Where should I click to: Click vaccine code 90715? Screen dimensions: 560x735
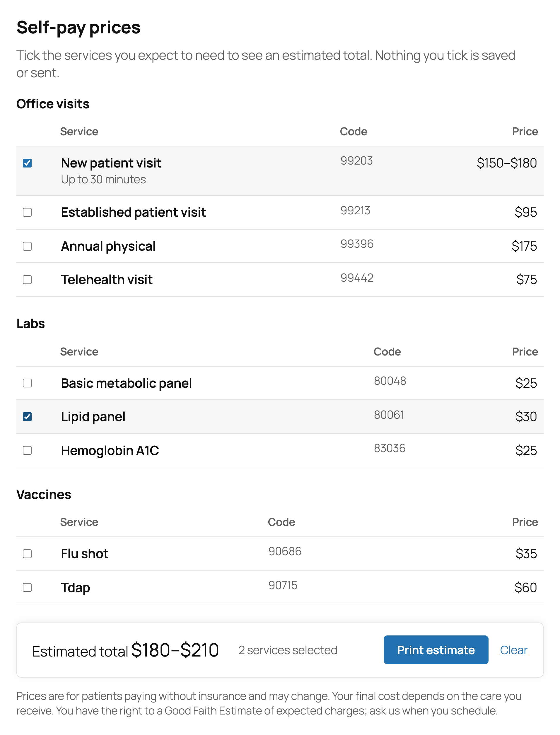pyautogui.click(x=283, y=585)
